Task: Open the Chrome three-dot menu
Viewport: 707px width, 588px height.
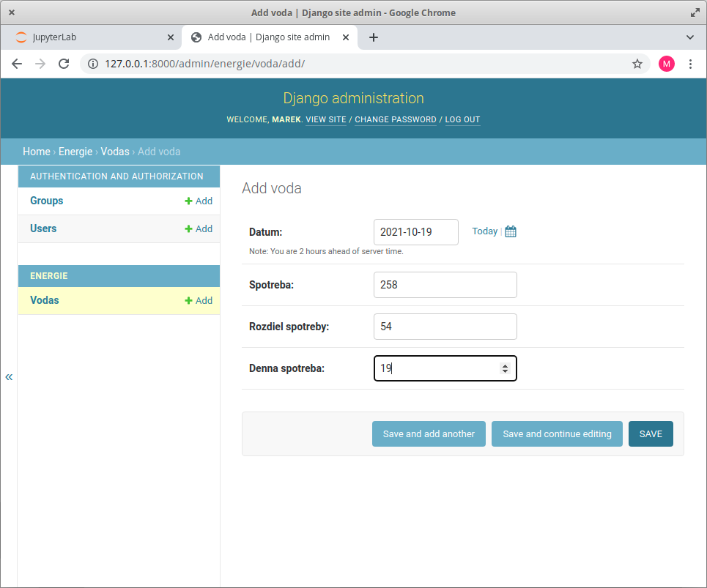Action: coord(690,64)
